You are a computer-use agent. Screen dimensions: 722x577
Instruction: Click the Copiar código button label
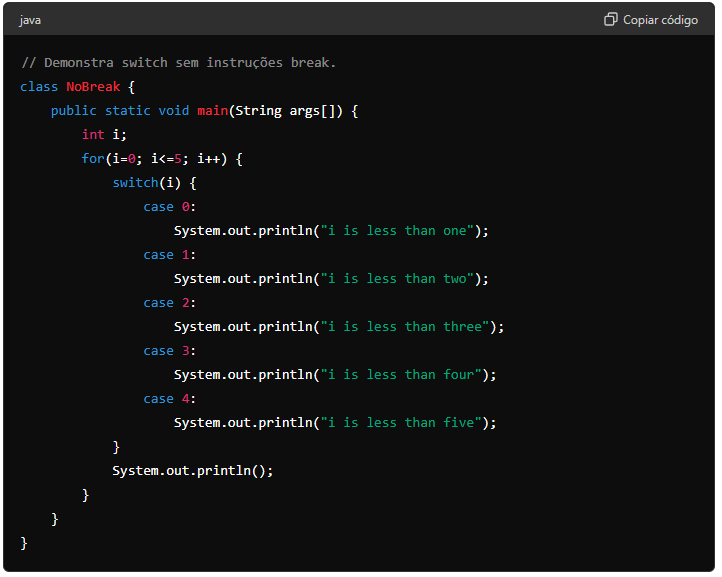660,20
